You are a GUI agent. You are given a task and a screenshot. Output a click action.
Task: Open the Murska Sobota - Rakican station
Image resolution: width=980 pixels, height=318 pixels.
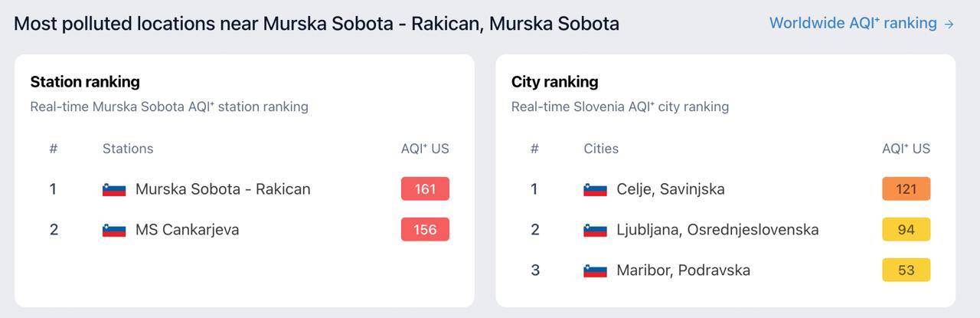[223, 189]
